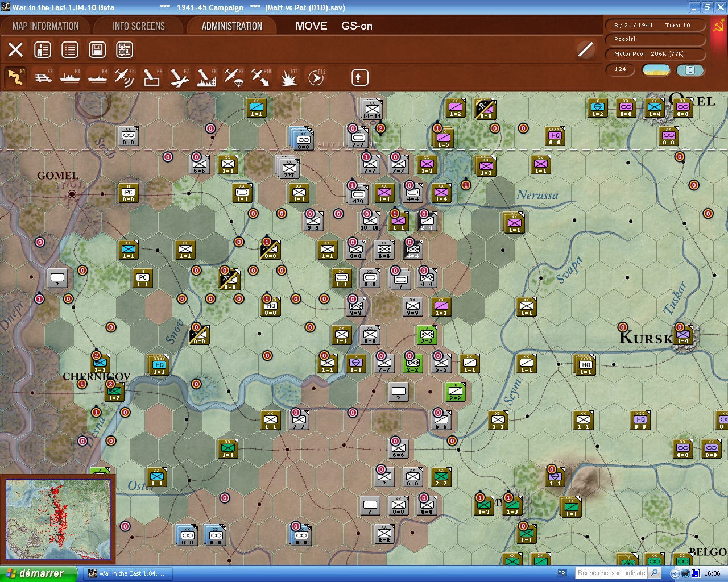Image resolution: width=728 pixels, height=582 pixels.
Task: Click the F12 end turn arrow icon
Action: pyautogui.click(x=316, y=77)
